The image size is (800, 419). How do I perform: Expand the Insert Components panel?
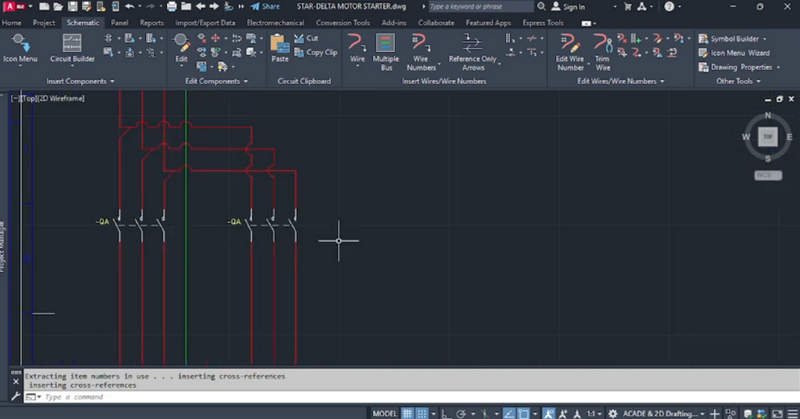pyautogui.click(x=81, y=81)
